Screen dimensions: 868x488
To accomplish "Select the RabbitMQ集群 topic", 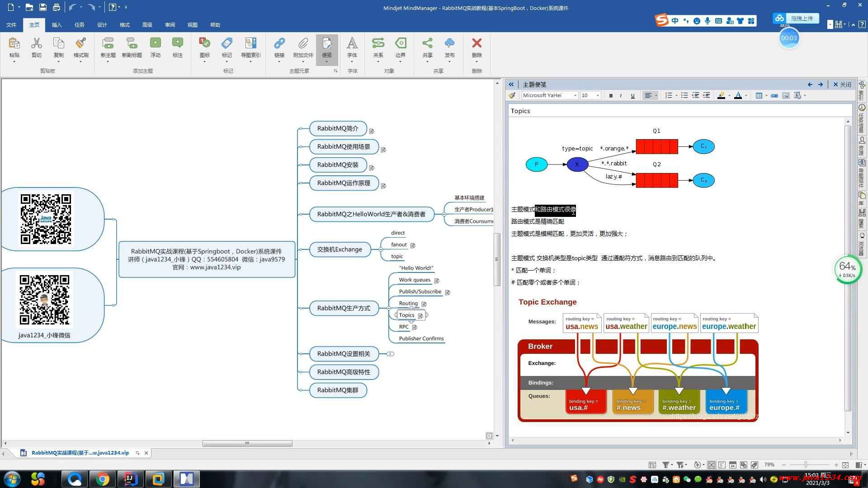I will 338,390.
